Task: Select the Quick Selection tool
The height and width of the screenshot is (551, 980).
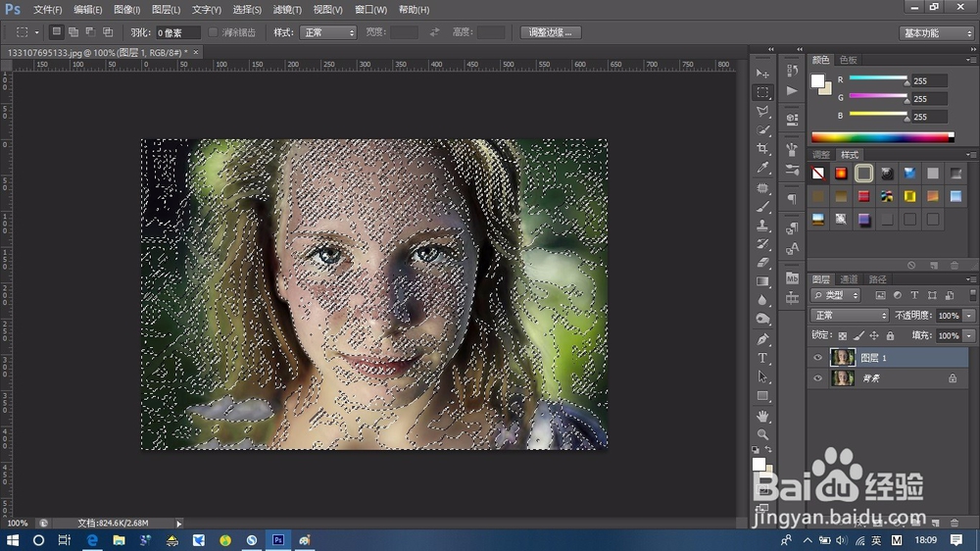Action: pyautogui.click(x=762, y=130)
